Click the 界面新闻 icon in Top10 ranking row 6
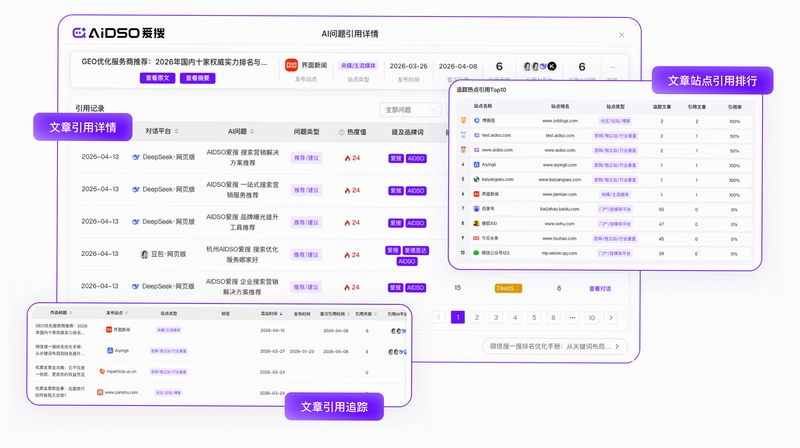This screenshot has height=448, width=800. [x=477, y=194]
